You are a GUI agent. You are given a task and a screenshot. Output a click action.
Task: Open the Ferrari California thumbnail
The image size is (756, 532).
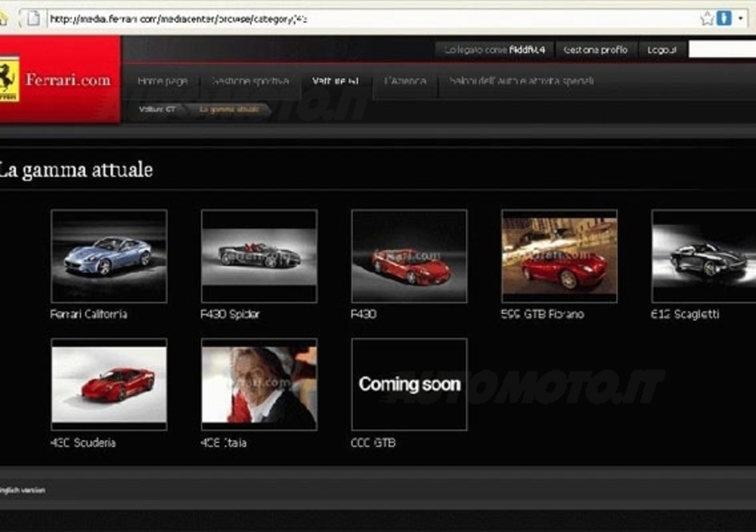[x=109, y=256]
